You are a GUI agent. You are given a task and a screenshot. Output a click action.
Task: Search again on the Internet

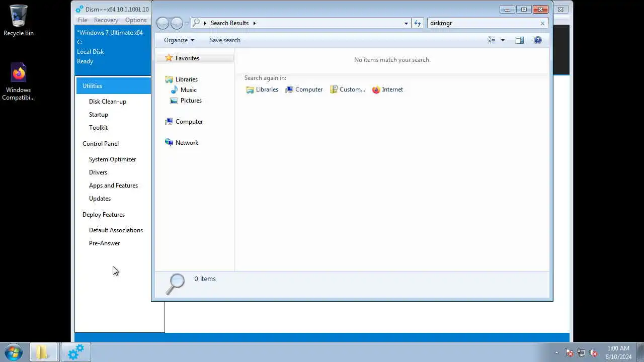(x=387, y=89)
